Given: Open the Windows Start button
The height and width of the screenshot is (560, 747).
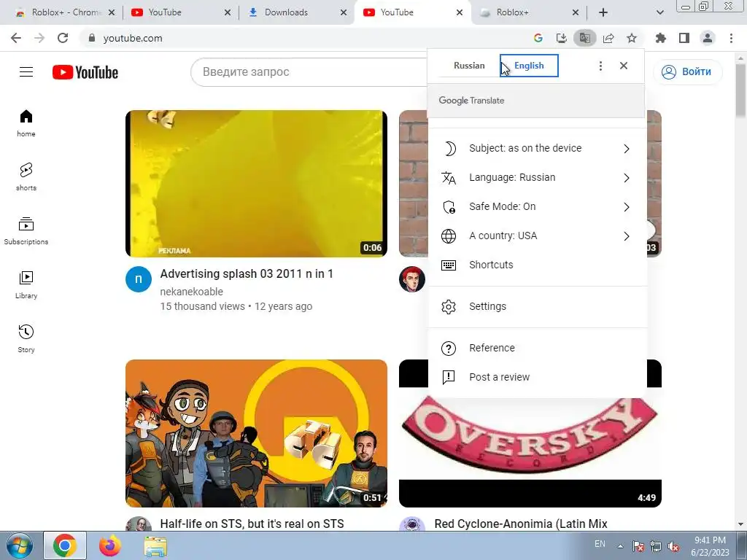Looking at the screenshot, I should [x=20, y=545].
